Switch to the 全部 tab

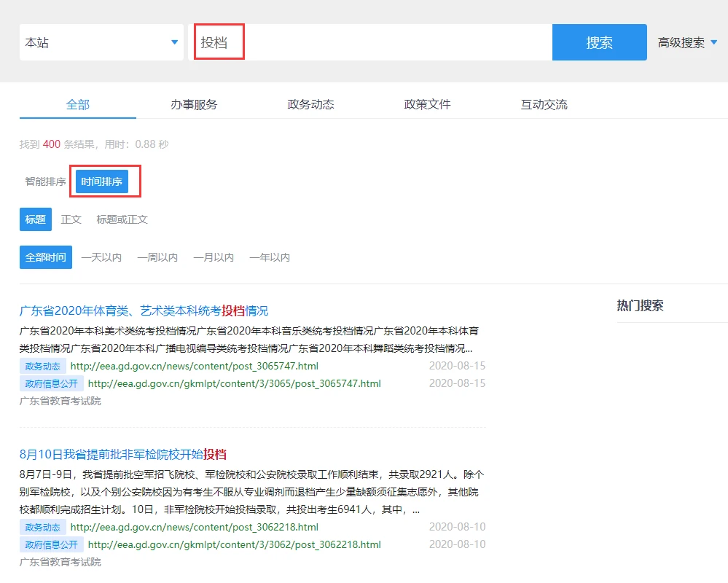78,104
